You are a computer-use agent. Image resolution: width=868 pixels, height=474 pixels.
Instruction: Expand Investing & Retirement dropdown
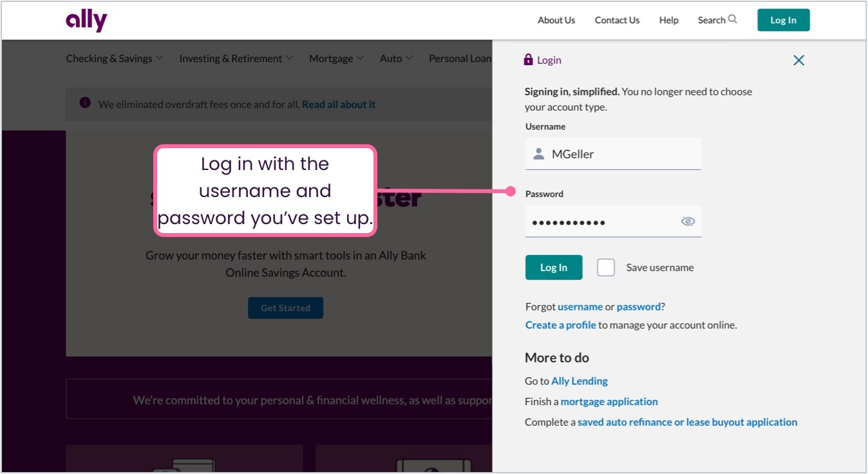click(x=236, y=59)
